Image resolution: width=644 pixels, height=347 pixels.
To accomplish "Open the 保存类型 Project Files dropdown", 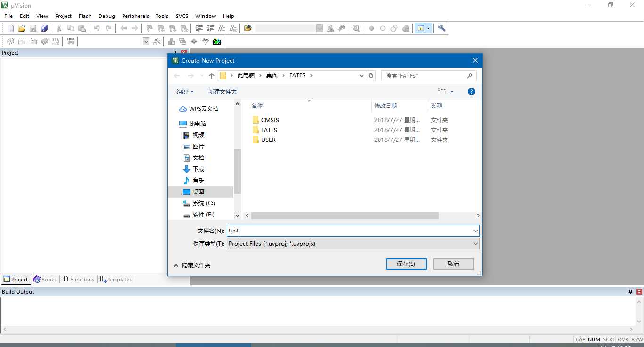I will 353,244.
